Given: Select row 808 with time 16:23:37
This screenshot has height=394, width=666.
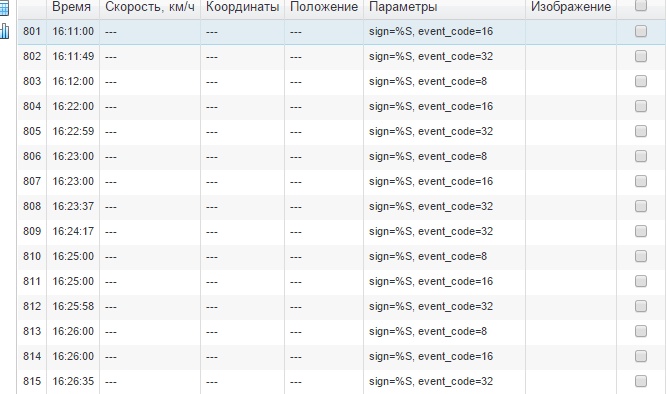Looking at the screenshot, I should [x=341, y=206].
